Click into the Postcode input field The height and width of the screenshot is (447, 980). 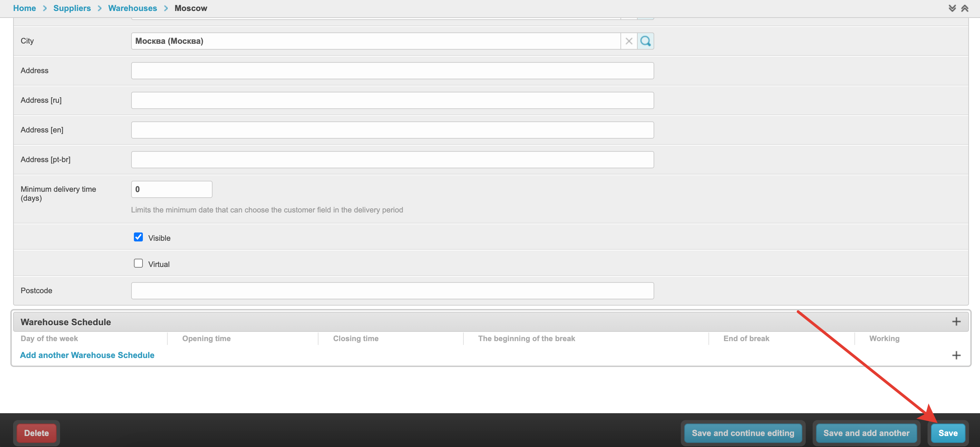pos(392,291)
